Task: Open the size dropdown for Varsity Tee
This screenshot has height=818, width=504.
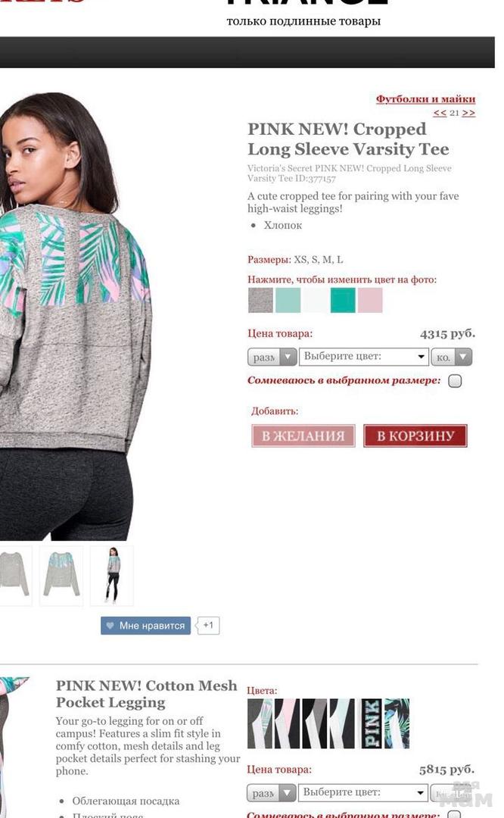Action: [272, 357]
